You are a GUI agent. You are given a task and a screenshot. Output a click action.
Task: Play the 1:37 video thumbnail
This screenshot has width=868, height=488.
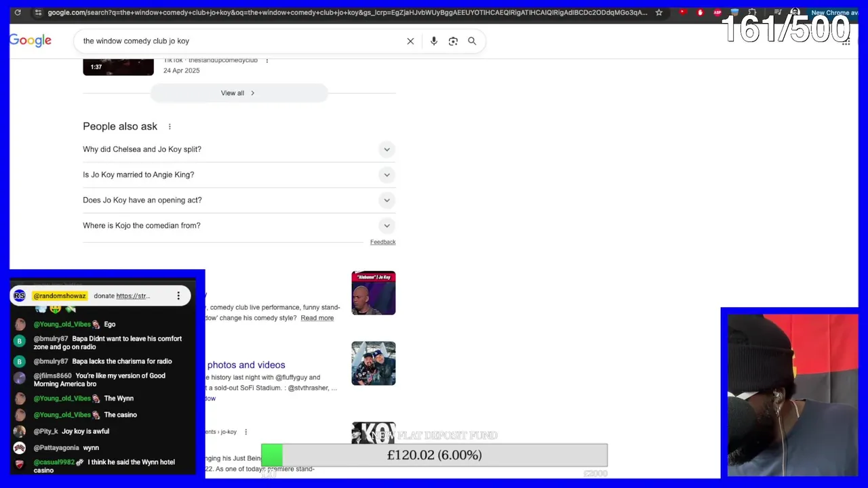118,66
